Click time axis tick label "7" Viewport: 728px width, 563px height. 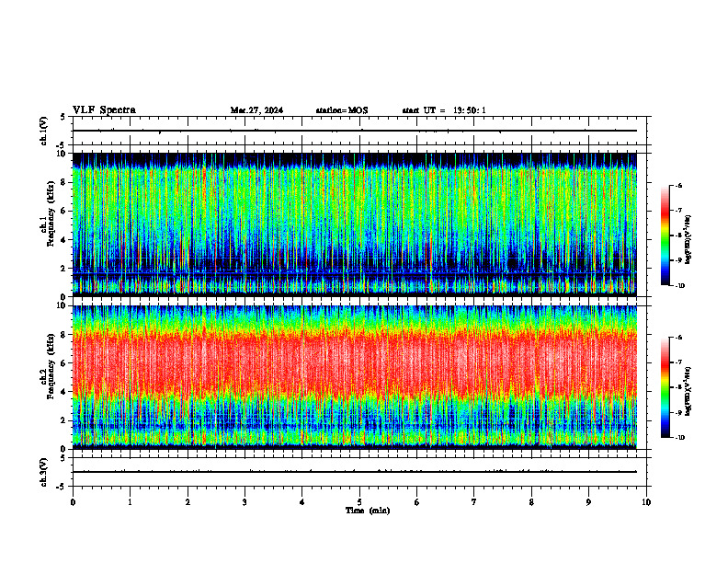(x=474, y=502)
